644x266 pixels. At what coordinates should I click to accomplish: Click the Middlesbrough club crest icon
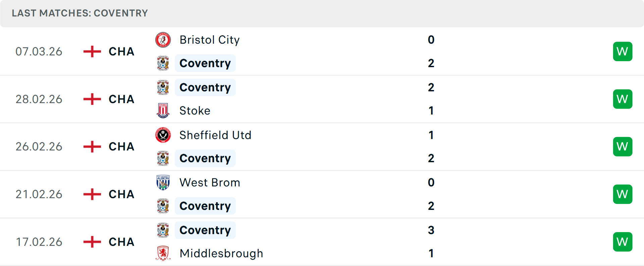163,253
